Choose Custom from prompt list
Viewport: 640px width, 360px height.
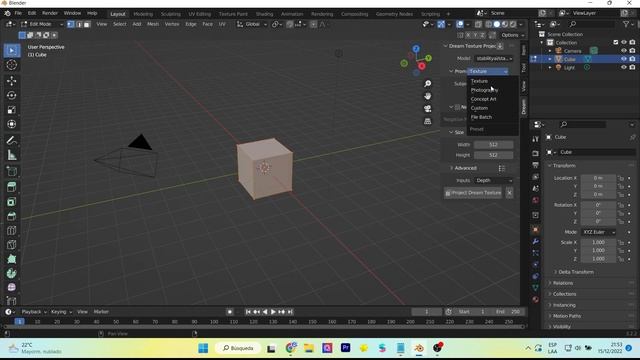tap(492, 108)
